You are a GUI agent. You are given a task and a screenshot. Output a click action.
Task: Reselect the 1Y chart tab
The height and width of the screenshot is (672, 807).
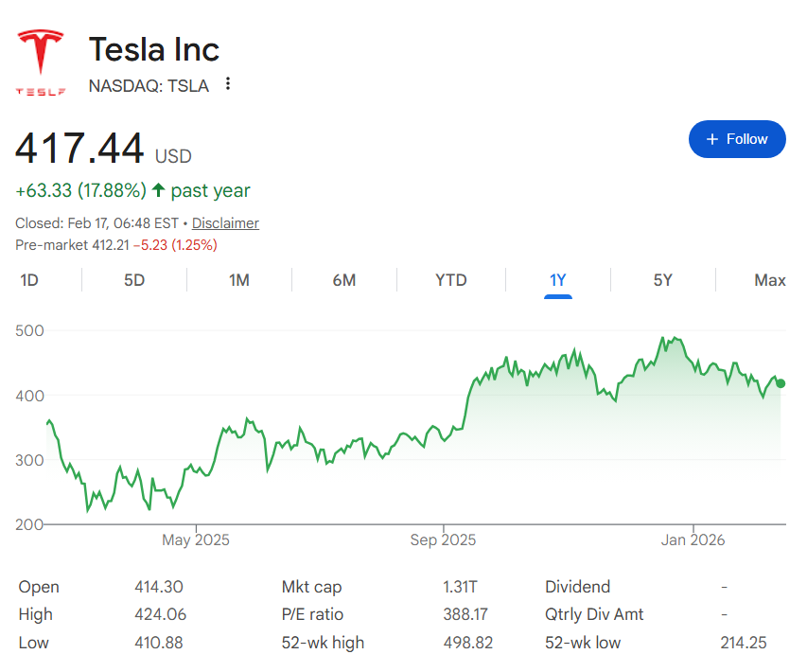pyautogui.click(x=557, y=280)
